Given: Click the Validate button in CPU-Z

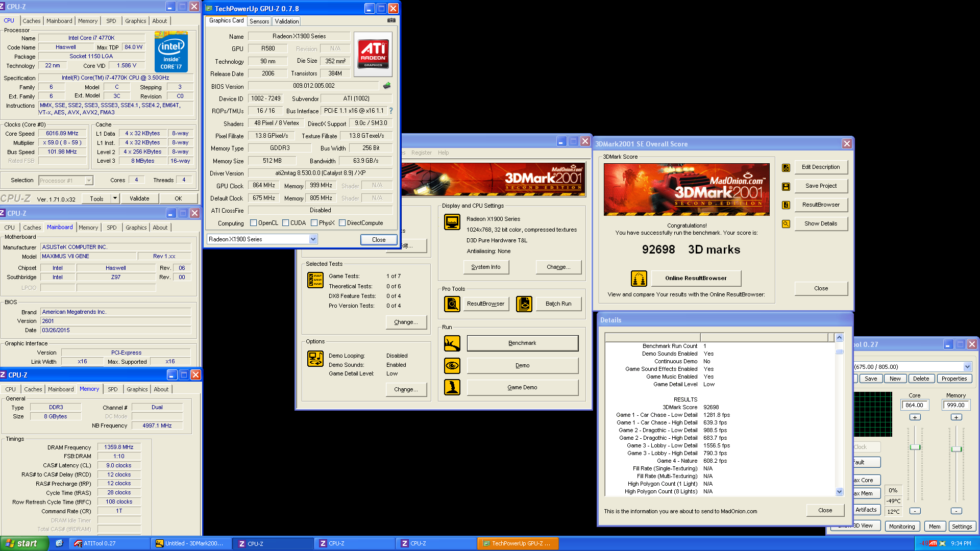Looking at the screenshot, I should coord(139,198).
